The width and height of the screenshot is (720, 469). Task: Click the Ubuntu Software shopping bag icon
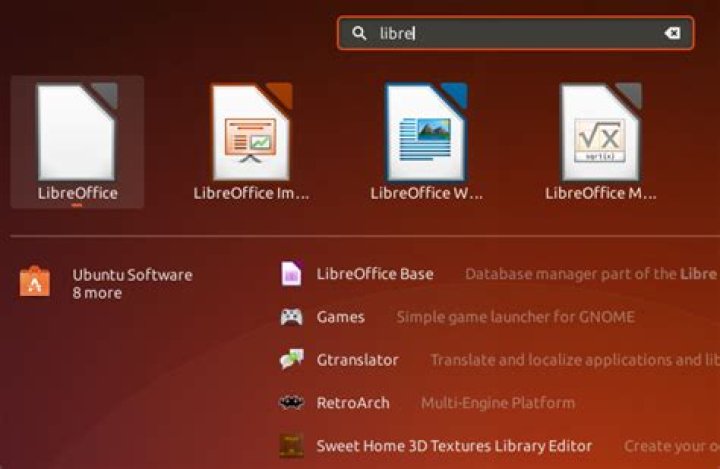click(35, 282)
